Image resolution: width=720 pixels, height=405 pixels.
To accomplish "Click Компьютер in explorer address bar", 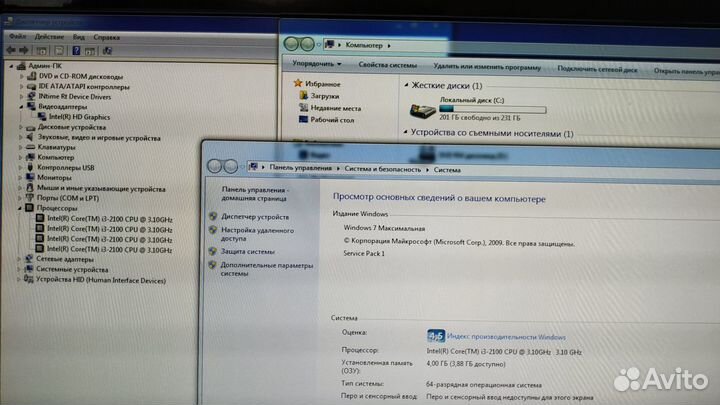I will pyautogui.click(x=364, y=45).
